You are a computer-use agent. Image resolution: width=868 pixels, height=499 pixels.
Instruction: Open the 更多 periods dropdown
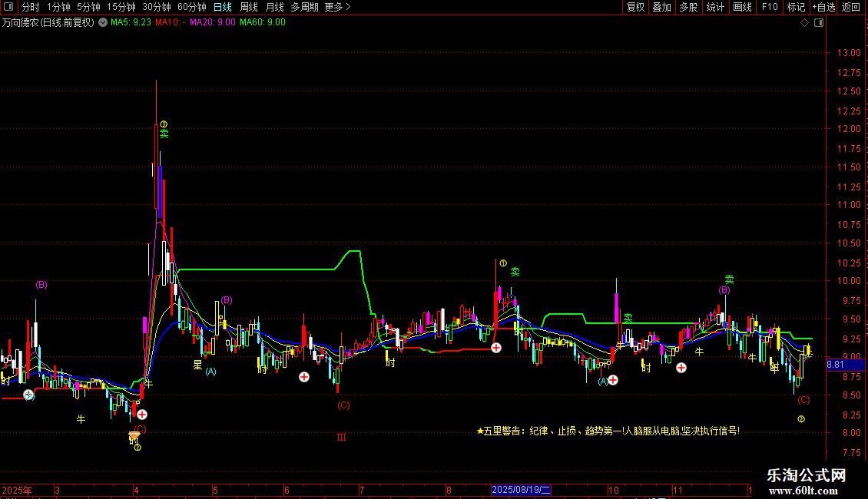tap(336, 7)
